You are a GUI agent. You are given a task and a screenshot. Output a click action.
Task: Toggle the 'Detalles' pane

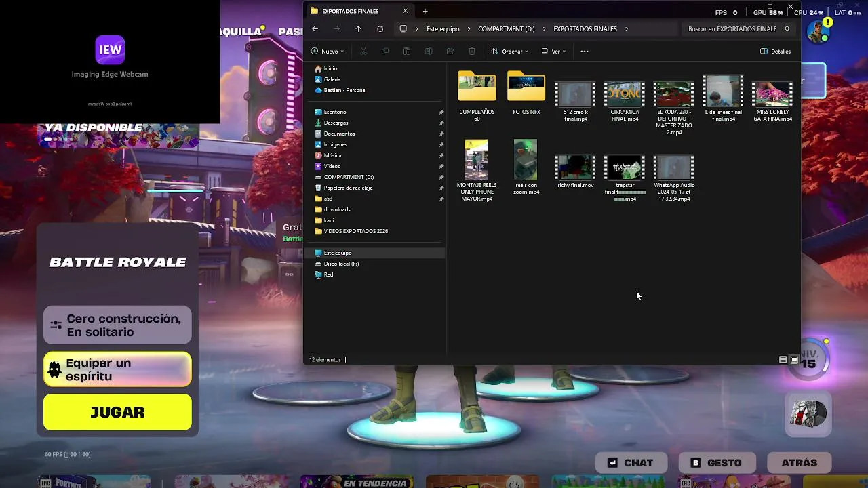click(x=776, y=52)
